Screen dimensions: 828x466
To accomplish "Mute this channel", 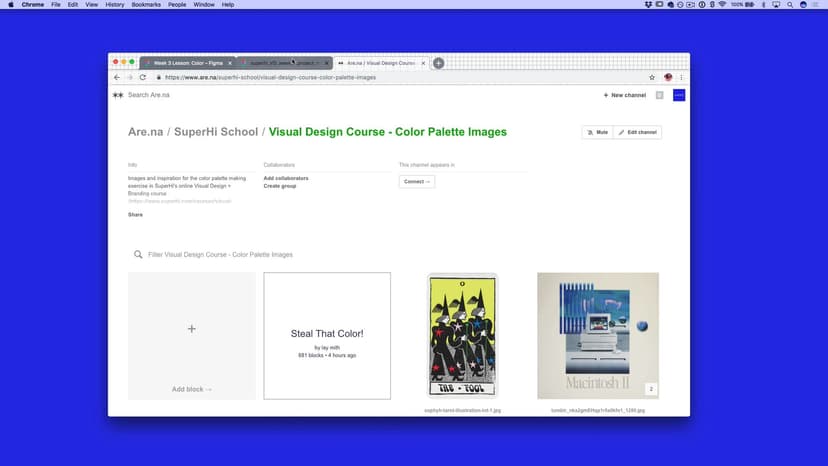I will (x=598, y=132).
